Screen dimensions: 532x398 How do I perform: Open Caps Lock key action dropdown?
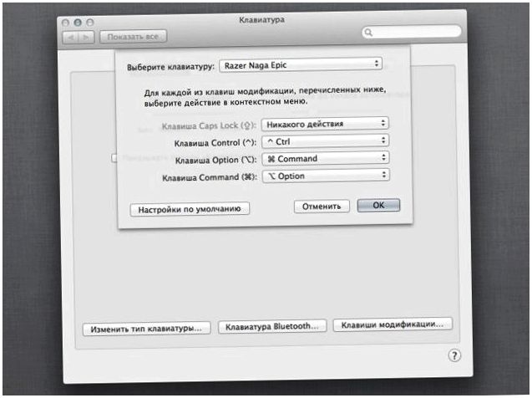tap(325, 124)
